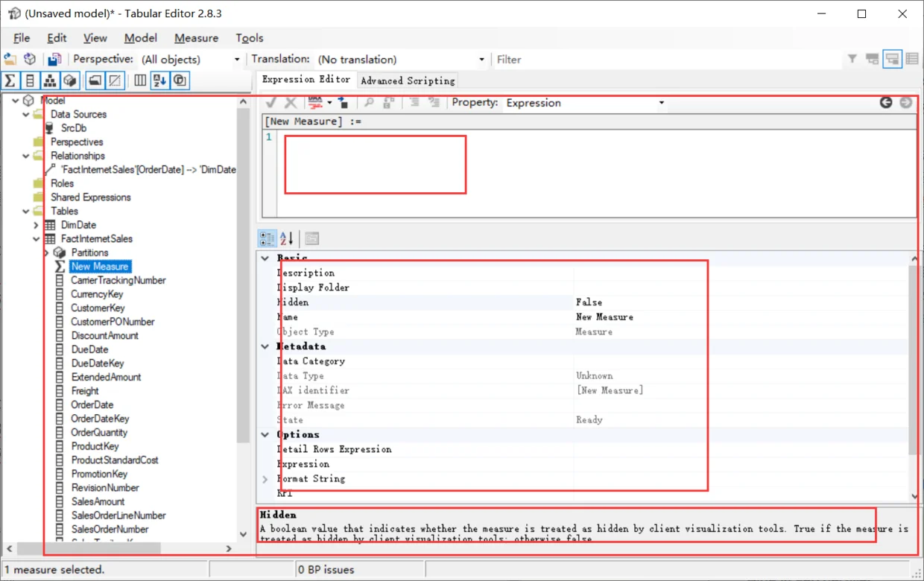The height and width of the screenshot is (581, 924).
Task: Click the alphabetical sort icon in the properties grid
Action: coord(287,238)
